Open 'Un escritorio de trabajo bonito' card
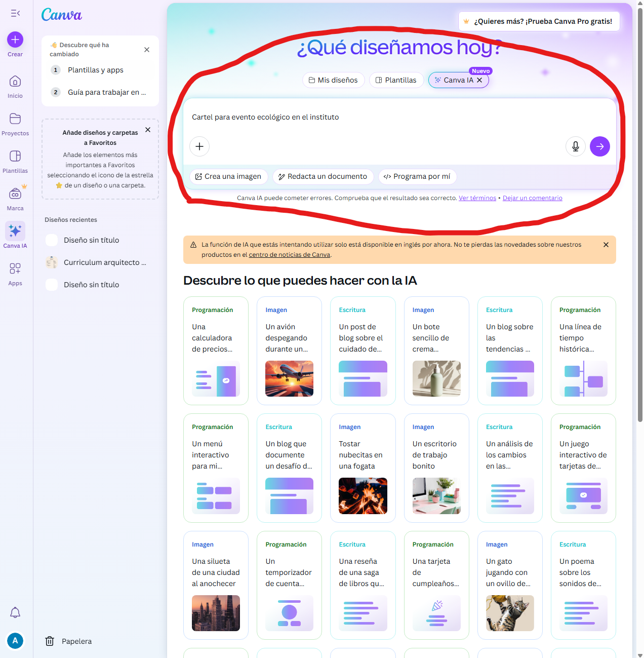Image resolution: width=644 pixels, height=658 pixels. (x=436, y=468)
